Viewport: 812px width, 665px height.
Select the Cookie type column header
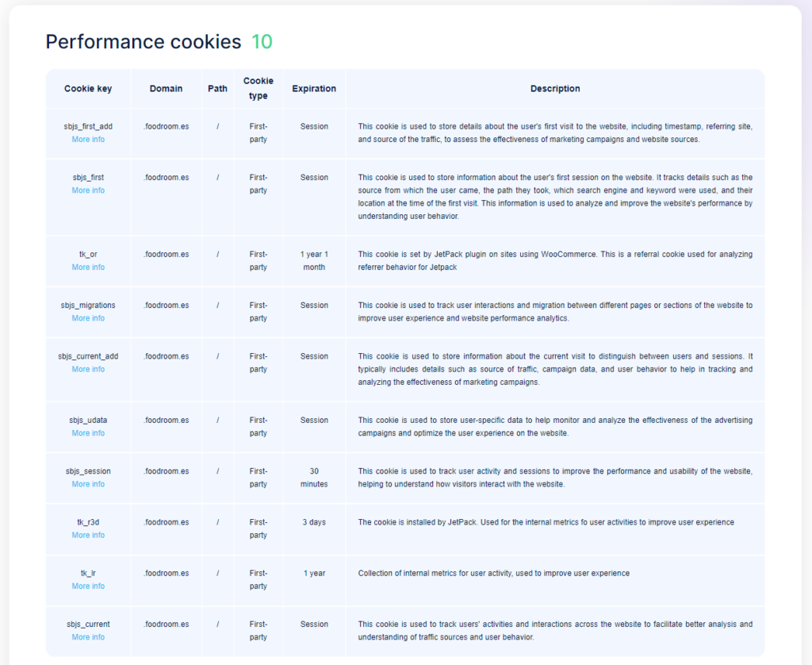coord(259,89)
